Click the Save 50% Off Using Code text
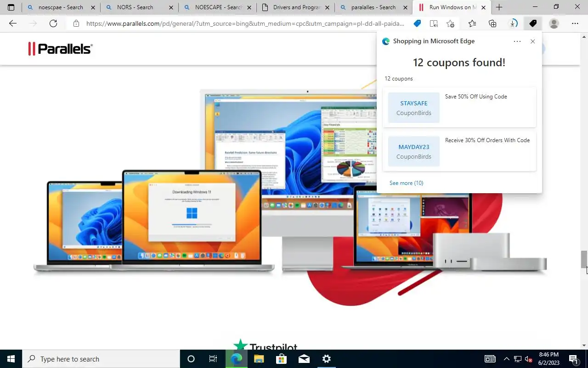Image resolution: width=588 pixels, height=368 pixels. click(476, 97)
